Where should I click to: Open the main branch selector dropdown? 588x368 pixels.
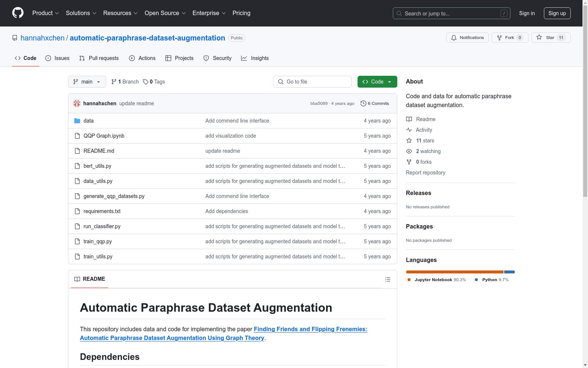click(x=87, y=82)
